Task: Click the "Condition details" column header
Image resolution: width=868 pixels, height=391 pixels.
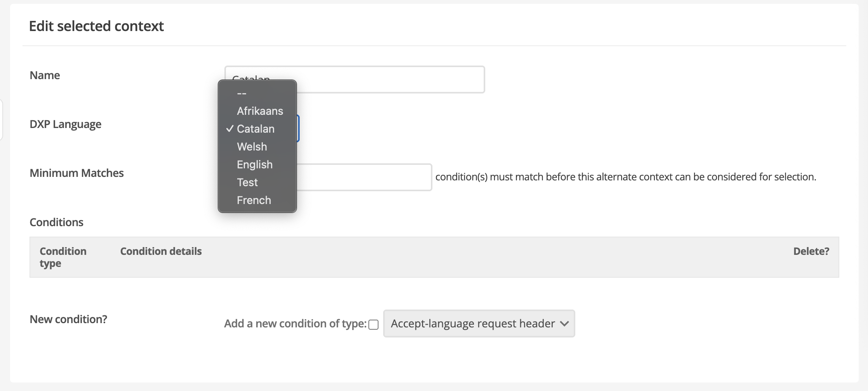Action: point(161,251)
